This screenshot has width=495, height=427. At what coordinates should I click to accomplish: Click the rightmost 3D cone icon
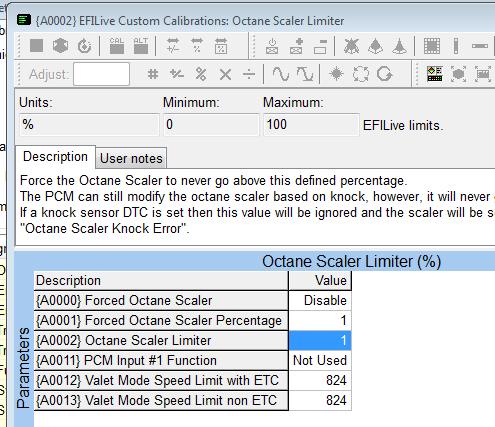[399, 46]
